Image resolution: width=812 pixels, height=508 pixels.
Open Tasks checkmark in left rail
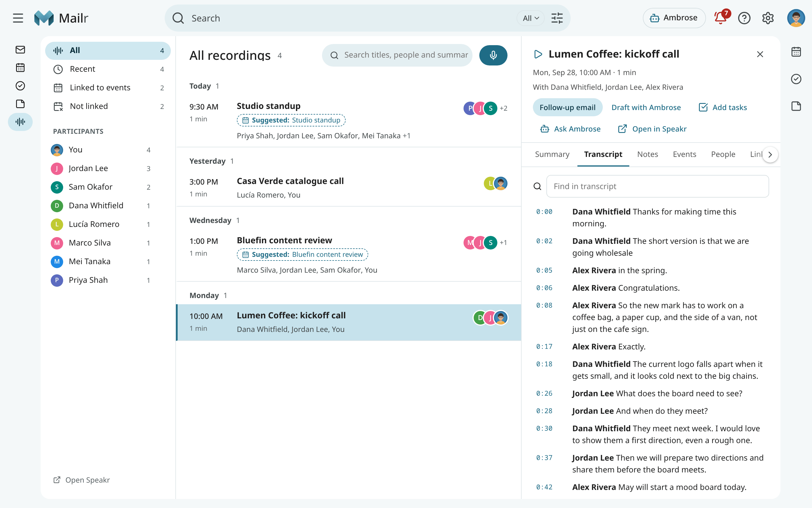[x=20, y=86]
